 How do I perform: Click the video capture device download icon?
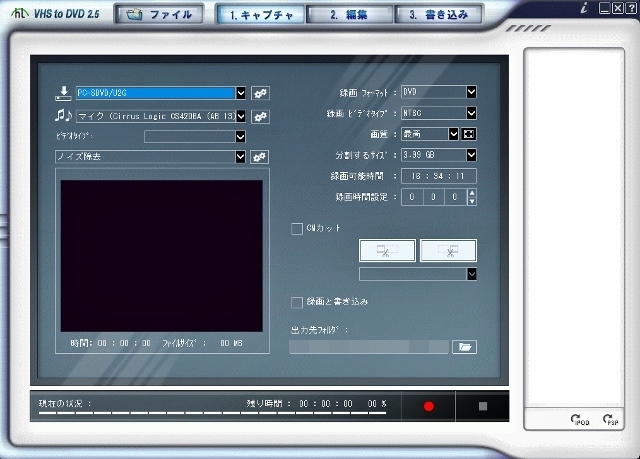[x=63, y=93]
